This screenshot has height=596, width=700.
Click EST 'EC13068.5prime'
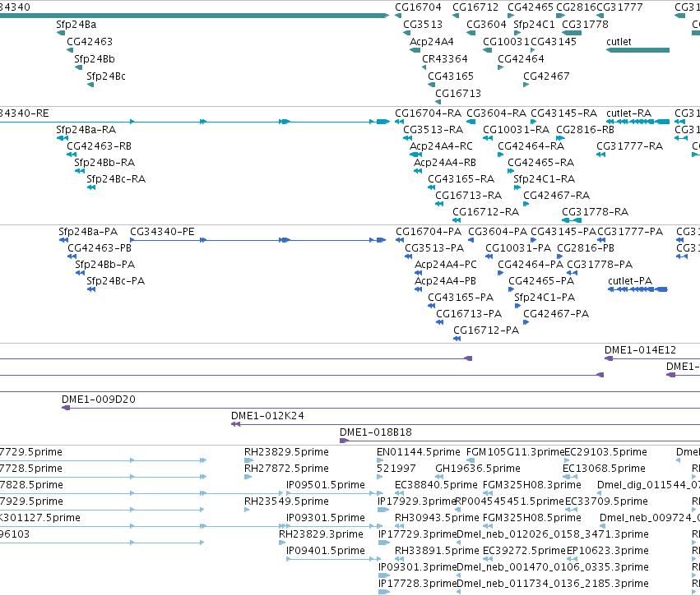pyautogui.click(x=604, y=469)
